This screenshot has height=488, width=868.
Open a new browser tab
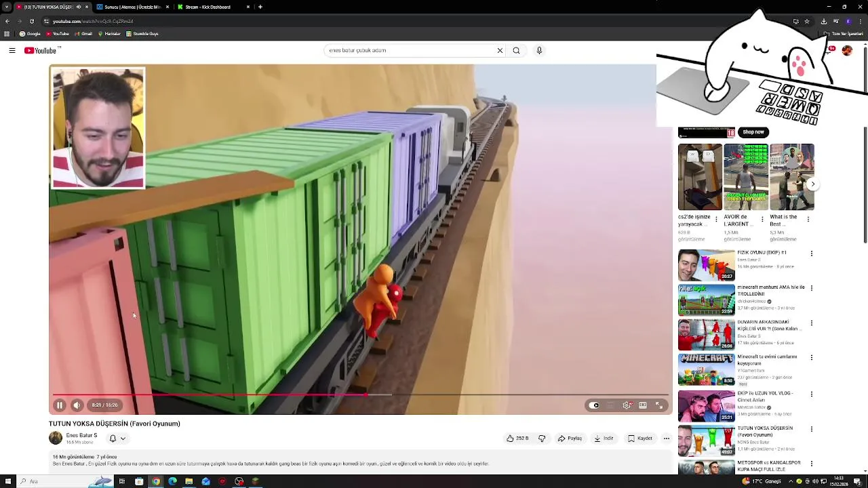coord(260,7)
